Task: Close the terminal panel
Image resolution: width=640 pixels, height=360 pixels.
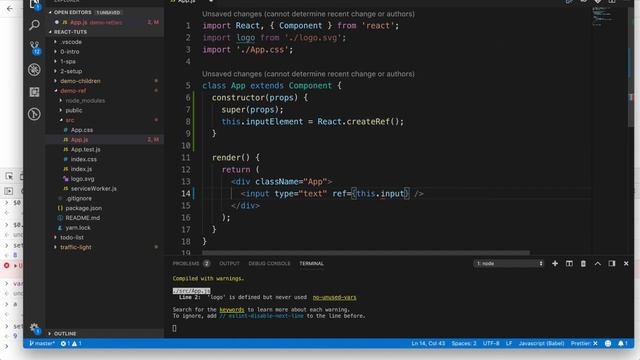Action: click(x=626, y=264)
